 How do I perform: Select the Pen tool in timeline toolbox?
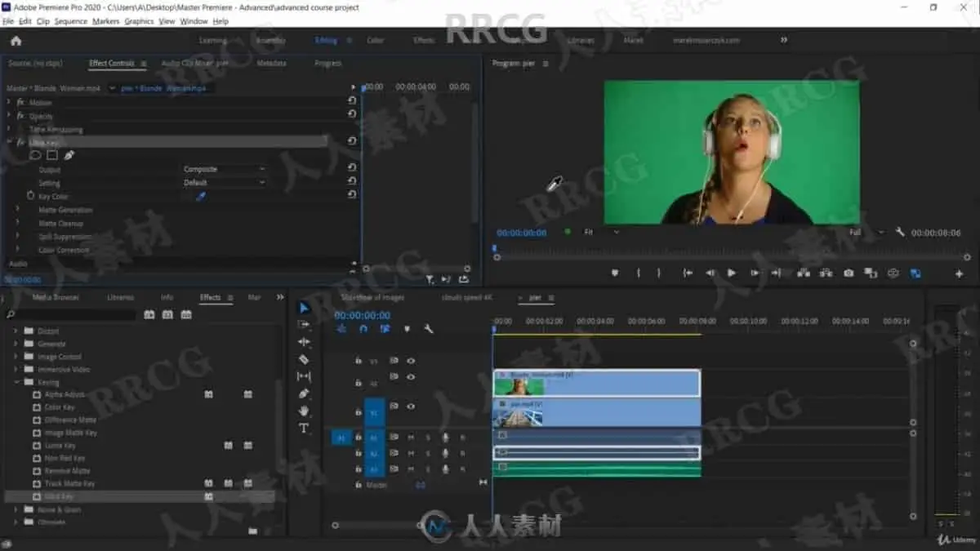coord(304,393)
